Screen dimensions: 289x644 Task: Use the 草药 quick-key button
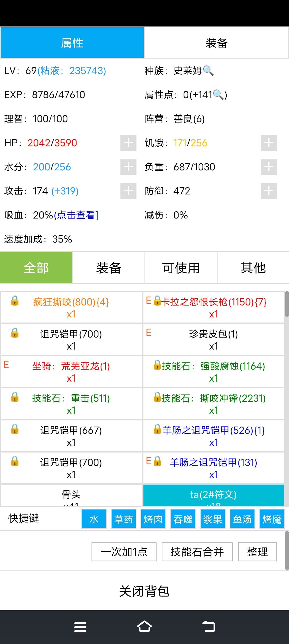coord(124,519)
